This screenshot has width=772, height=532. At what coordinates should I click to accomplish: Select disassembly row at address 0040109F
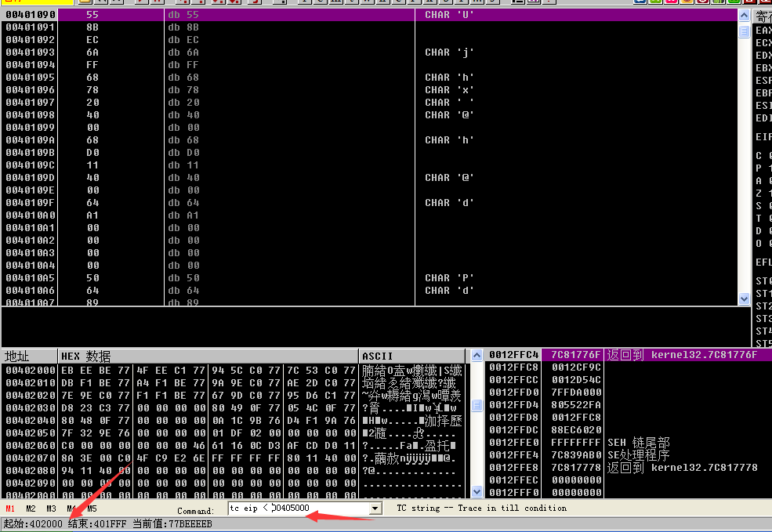[235, 203]
